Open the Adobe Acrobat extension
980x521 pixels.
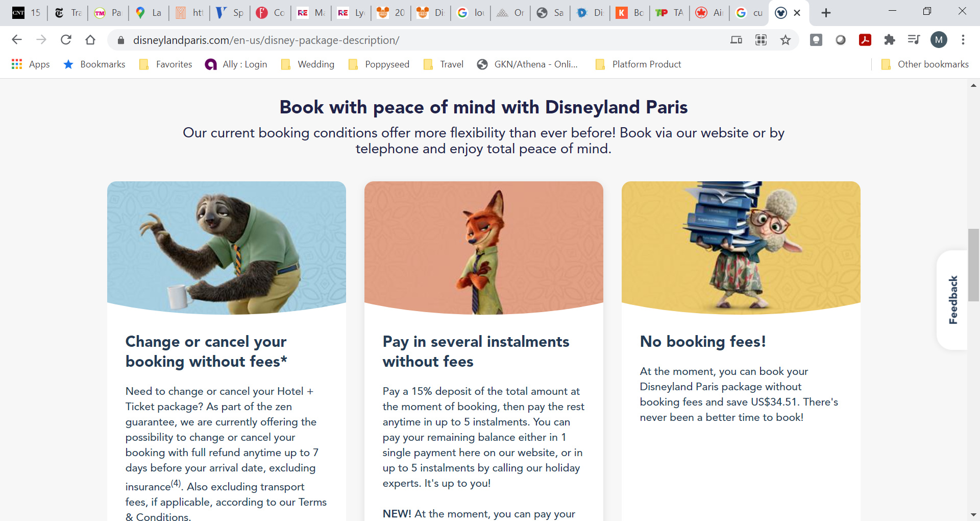coord(865,40)
